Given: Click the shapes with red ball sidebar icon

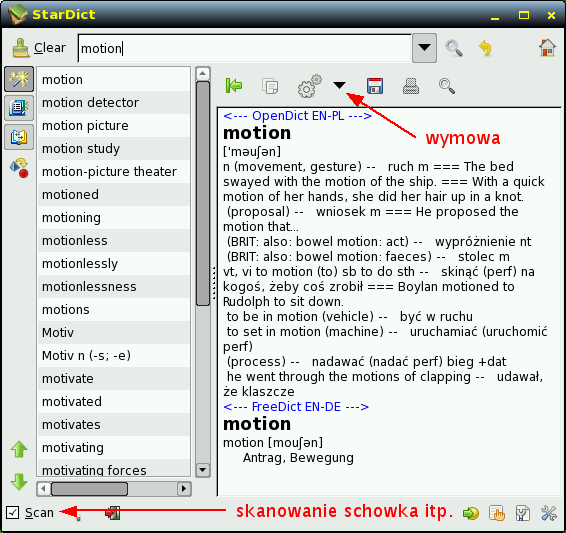Looking at the screenshot, I should (19, 168).
